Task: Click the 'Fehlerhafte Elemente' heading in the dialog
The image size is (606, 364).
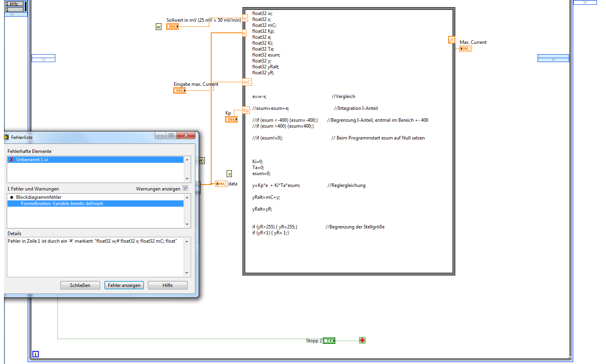Action: coord(30,151)
